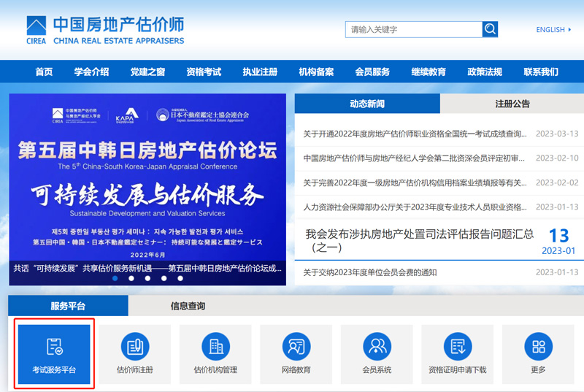
Task: Open news about 一级房地产估价机构信用档案
Action: pyautogui.click(x=415, y=182)
